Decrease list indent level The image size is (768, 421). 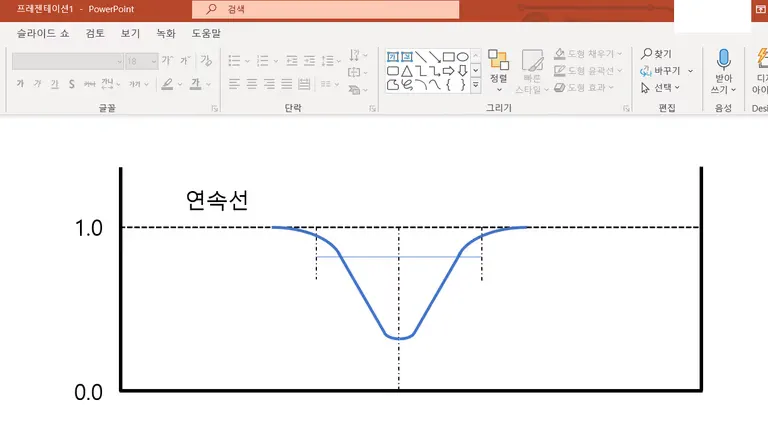coord(292,61)
